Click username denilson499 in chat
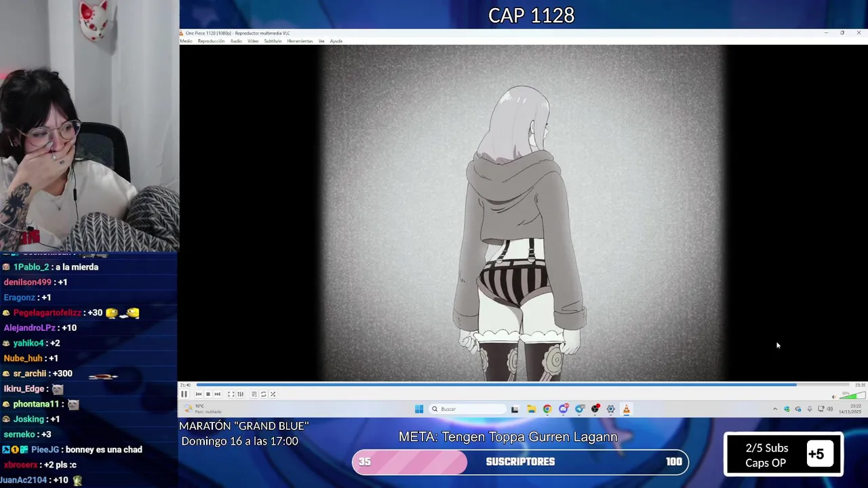The height and width of the screenshot is (488, 868). 27,282
